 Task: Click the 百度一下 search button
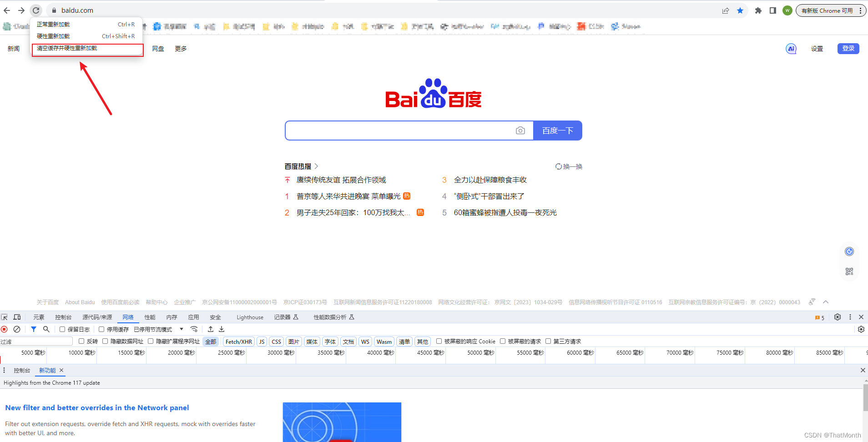(x=557, y=131)
